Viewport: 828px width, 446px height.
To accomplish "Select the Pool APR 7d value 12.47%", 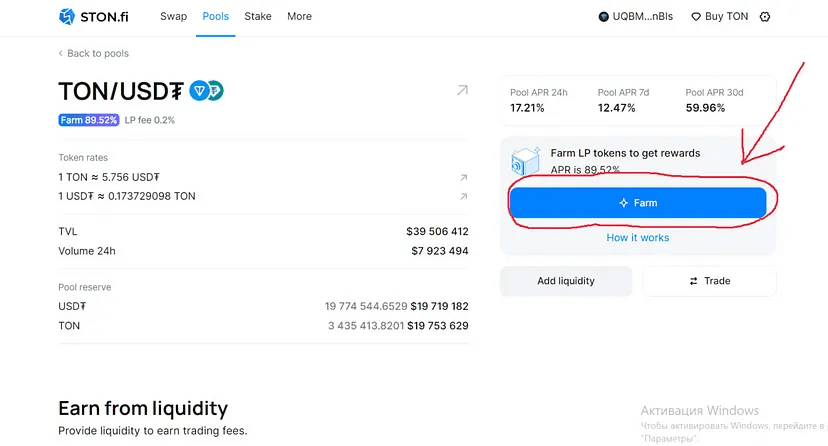I will point(617,108).
